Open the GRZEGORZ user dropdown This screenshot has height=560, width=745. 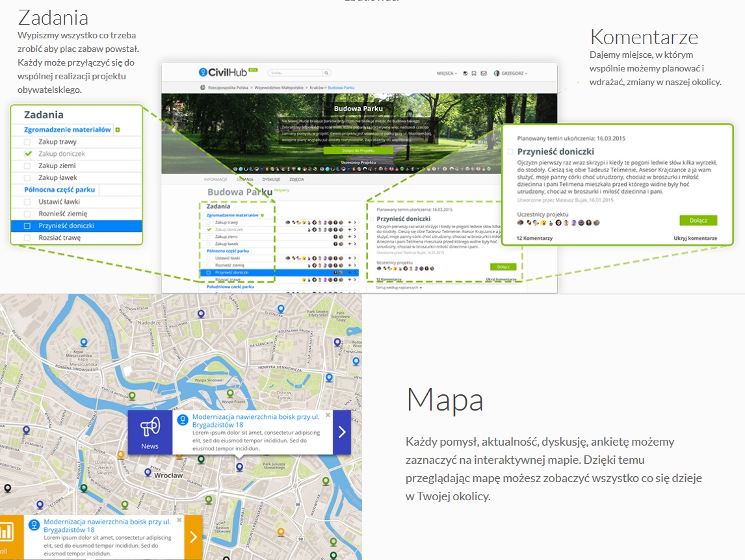pos(511,73)
